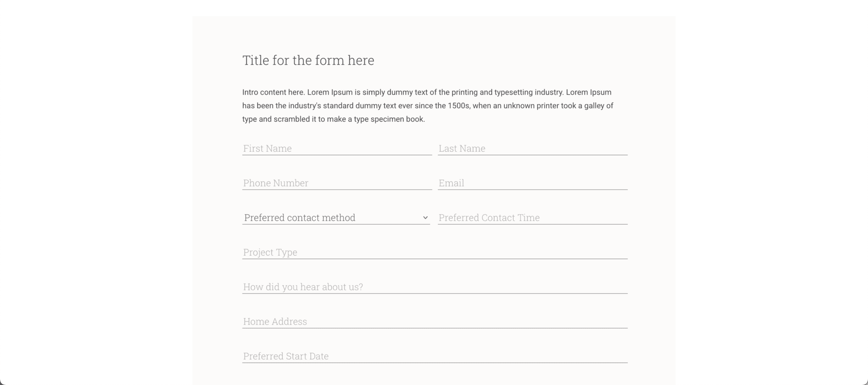Focus the Last Name input

click(x=532, y=148)
